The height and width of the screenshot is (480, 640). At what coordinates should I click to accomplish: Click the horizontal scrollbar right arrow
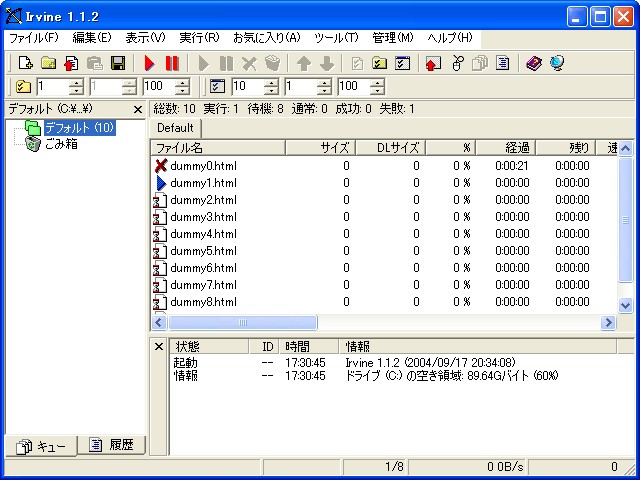point(607,323)
